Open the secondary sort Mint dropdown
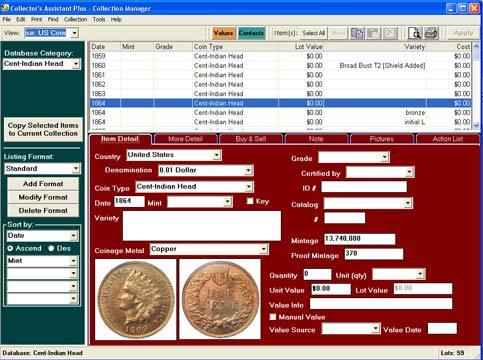Screen dimensions: 483x360 [x=74, y=261]
